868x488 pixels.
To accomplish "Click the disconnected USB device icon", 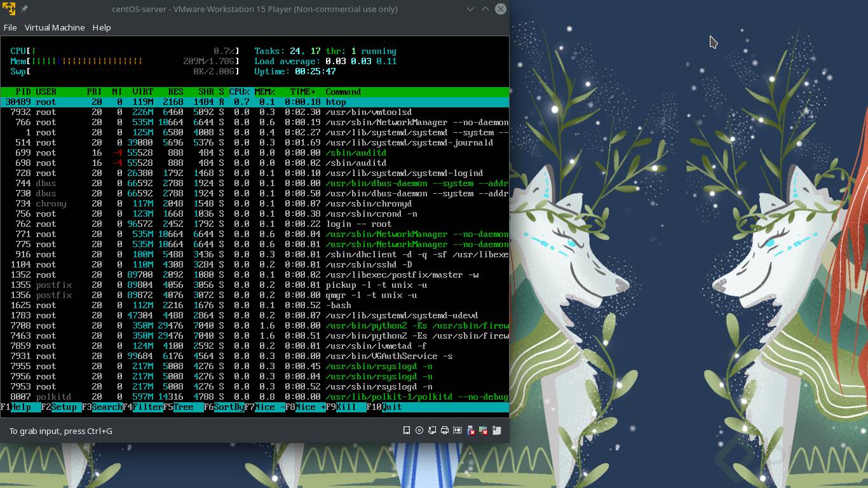I will click(x=471, y=431).
